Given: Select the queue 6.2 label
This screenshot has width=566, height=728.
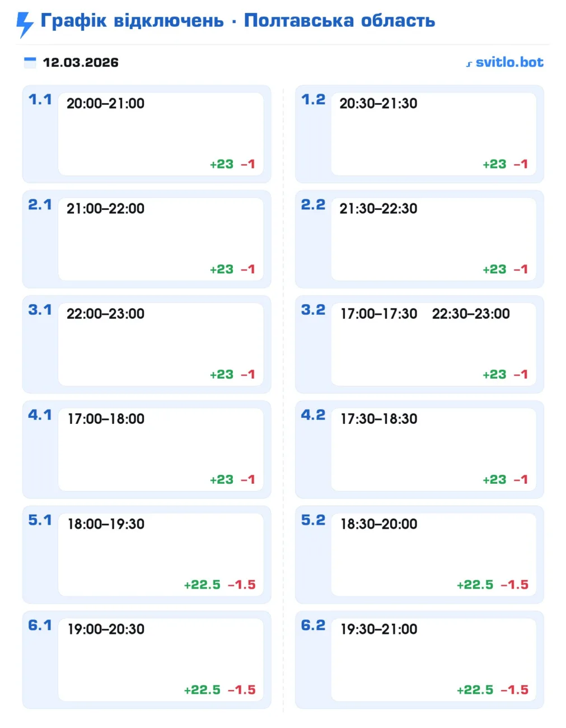Looking at the screenshot, I should [x=313, y=626].
